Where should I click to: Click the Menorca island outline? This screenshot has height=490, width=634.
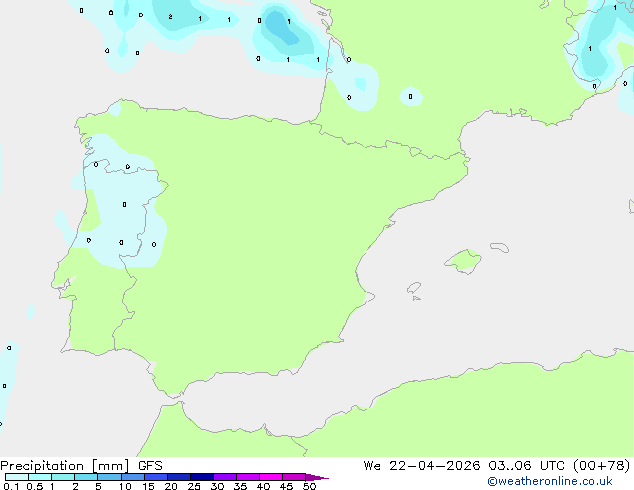(500, 247)
